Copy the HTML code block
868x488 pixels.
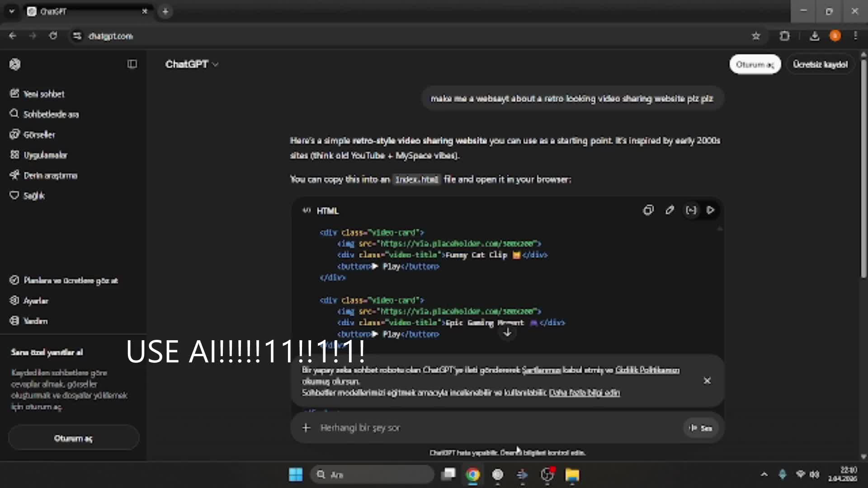pos(648,210)
